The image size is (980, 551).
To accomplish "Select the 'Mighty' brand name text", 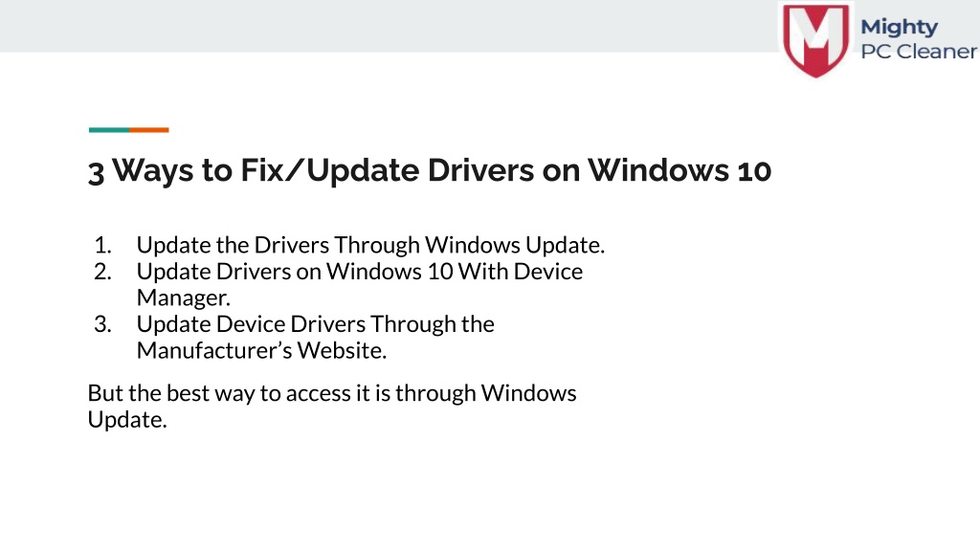I will click(x=900, y=27).
